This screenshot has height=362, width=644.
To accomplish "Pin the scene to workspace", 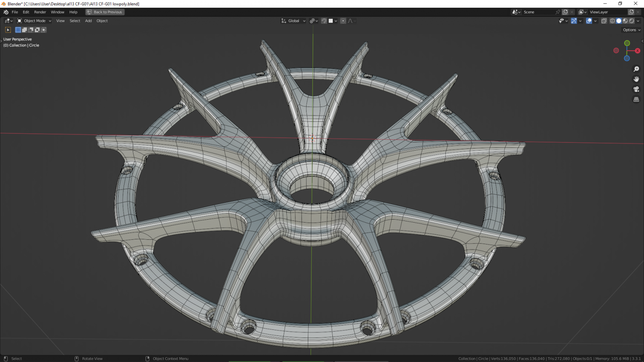I will point(558,12).
